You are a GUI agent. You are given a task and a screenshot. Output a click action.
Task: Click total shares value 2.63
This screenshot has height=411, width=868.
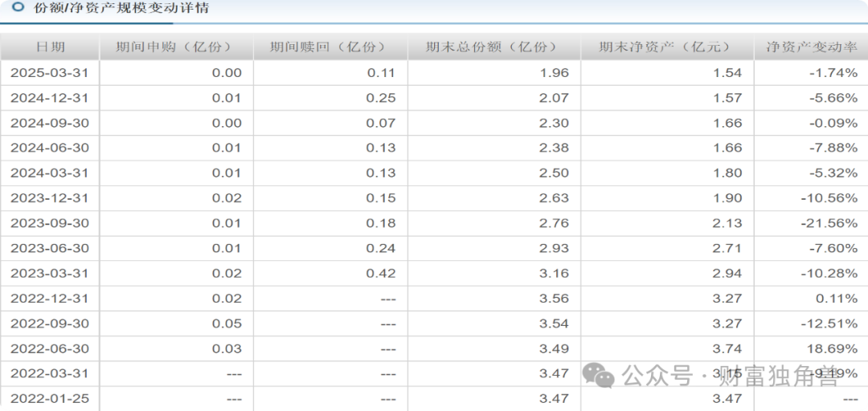click(554, 197)
